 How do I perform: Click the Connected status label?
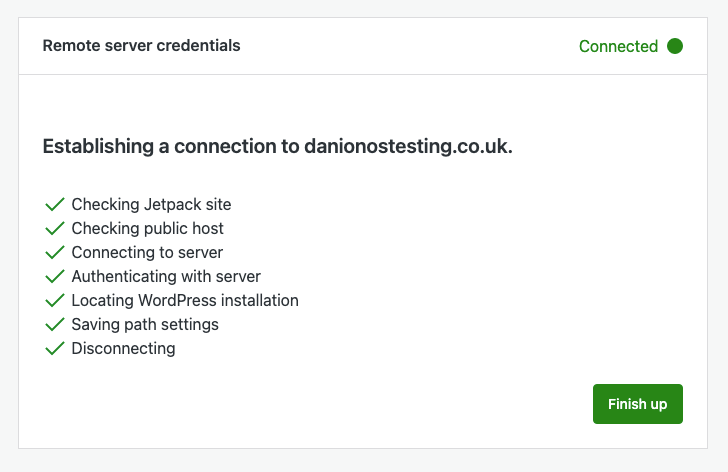618,46
